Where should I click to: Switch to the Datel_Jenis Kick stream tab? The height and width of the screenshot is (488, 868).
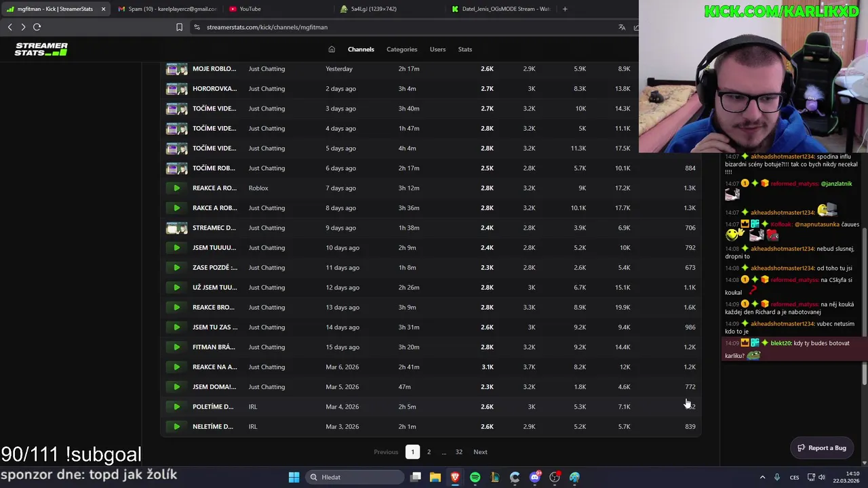[500, 9]
